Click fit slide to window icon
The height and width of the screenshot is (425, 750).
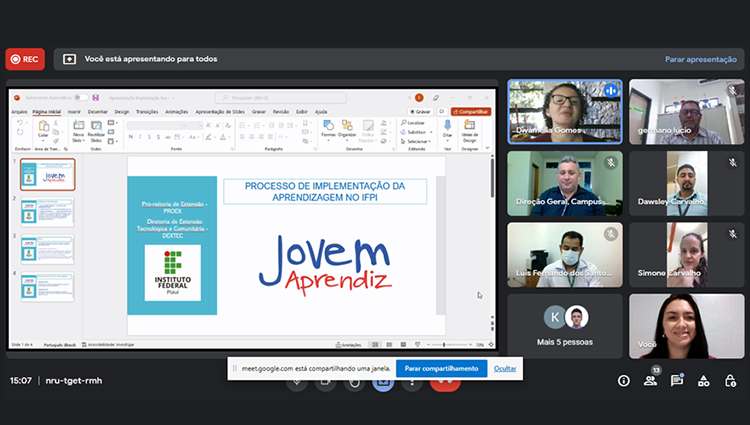tap(491, 345)
